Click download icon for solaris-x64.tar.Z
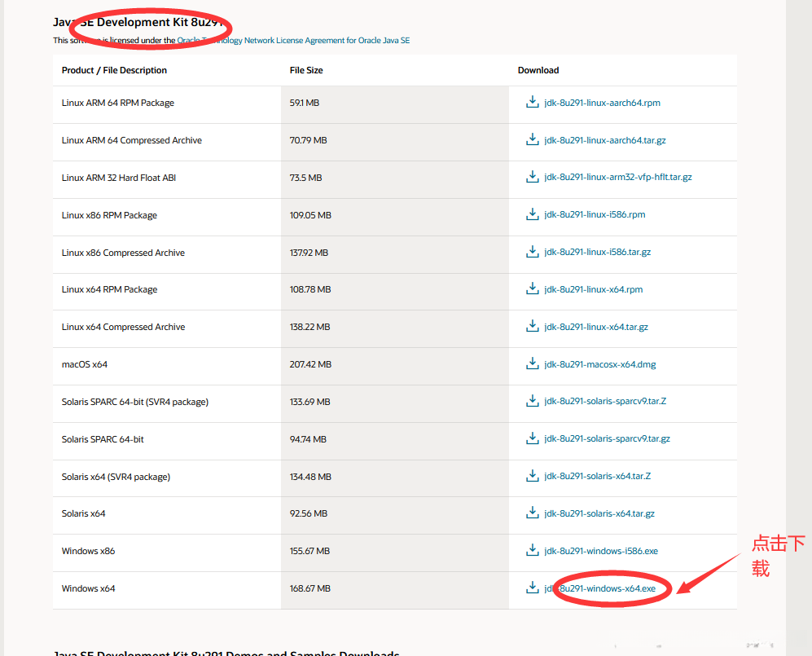The height and width of the screenshot is (656, 812). pos(533,476)
